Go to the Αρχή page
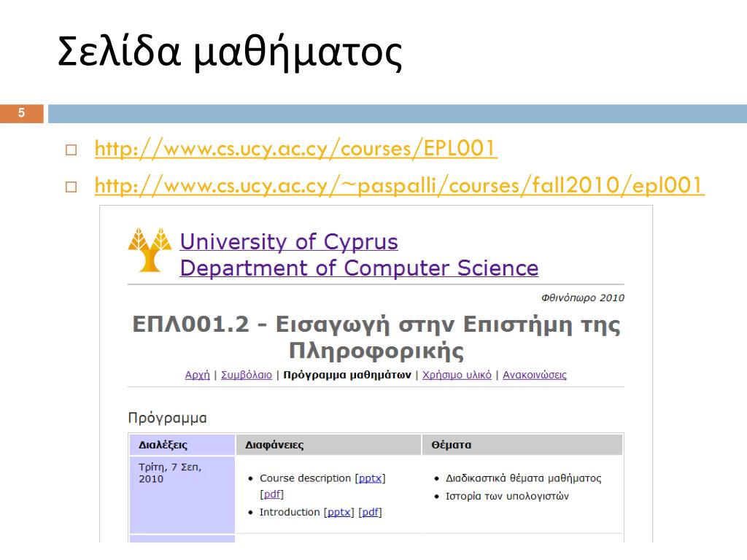747x560 pixels. point(197,375)
